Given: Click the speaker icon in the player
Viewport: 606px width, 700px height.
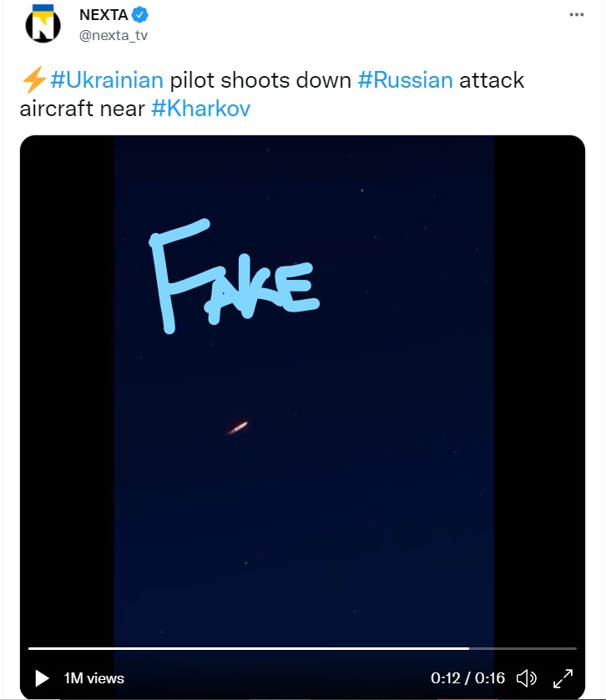Looking at the screenshot, I should tap(527, 678).
